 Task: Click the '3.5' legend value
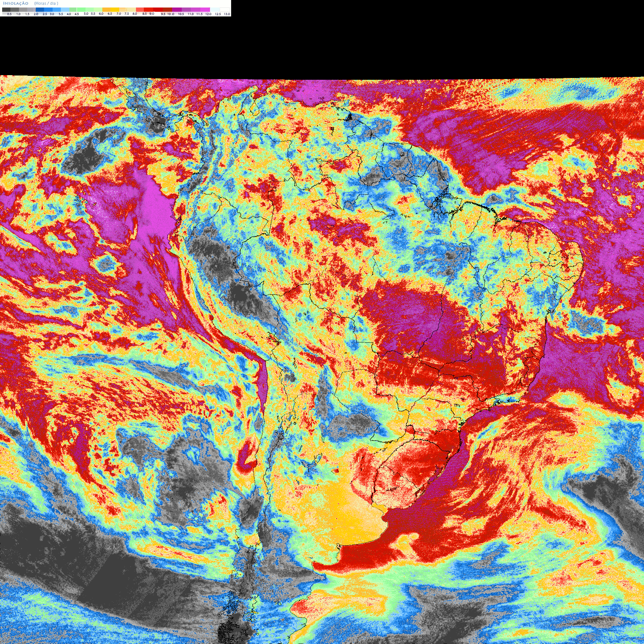(x=61, y=14)
